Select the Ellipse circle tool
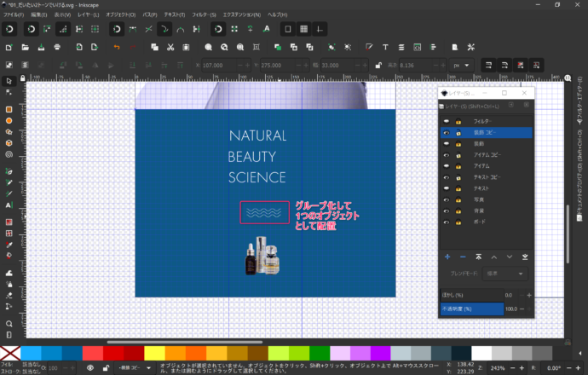Image resolution: width=588 pixels, height=375 pixels. pos(9,121)
